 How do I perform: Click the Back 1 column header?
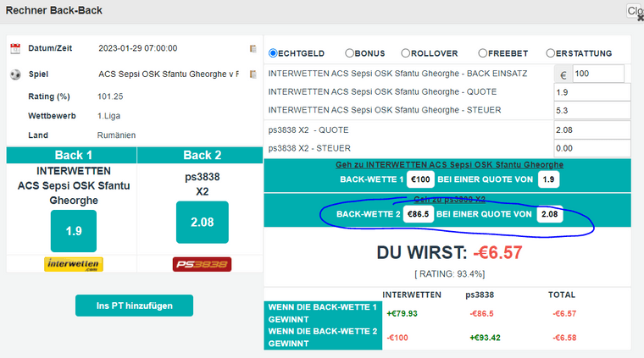pyautogui.click(x=72, y=155)
